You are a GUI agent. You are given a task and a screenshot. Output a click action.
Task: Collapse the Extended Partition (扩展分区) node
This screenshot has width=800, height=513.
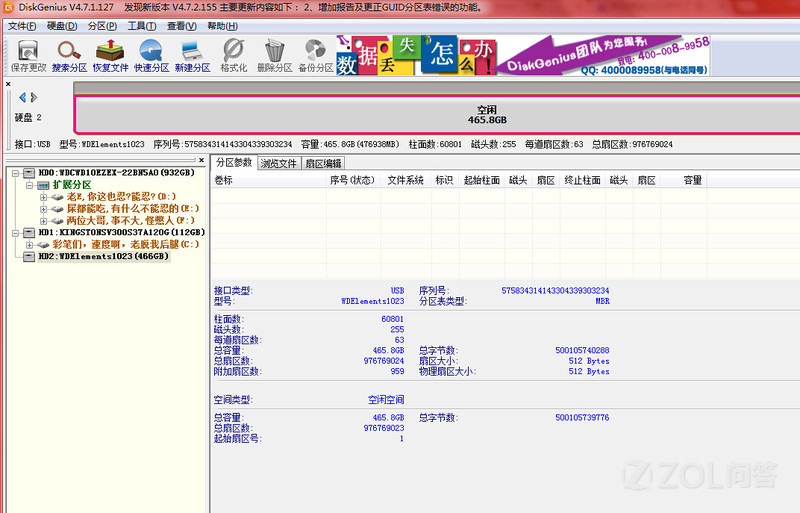(30, 185)
